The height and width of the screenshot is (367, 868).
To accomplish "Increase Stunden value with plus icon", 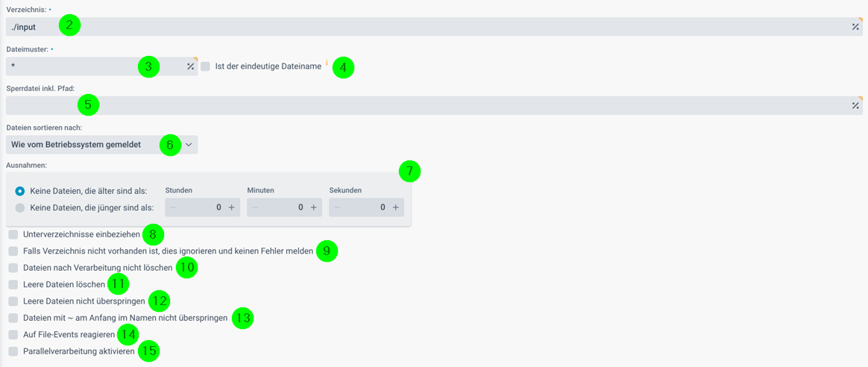I will 231,207.
